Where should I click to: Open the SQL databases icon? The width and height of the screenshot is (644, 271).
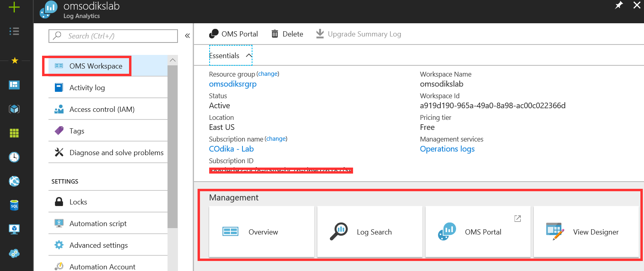(x=14, y=205)
